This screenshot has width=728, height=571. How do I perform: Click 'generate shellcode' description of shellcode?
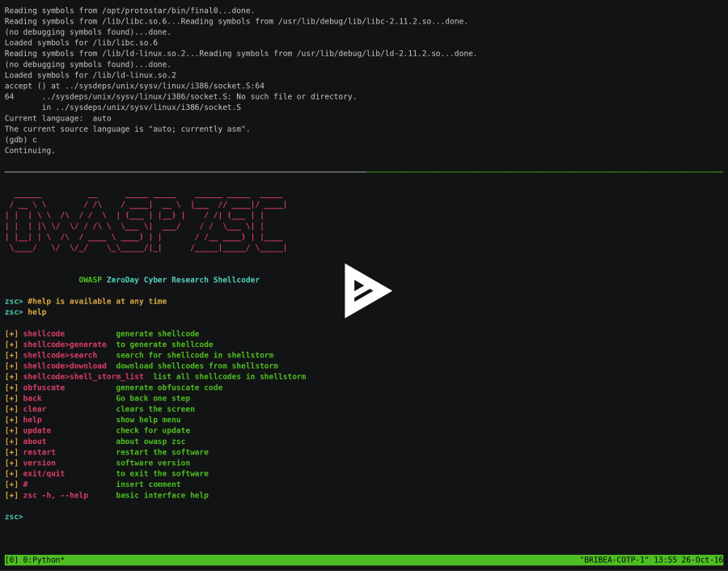(x=158, y=334)
